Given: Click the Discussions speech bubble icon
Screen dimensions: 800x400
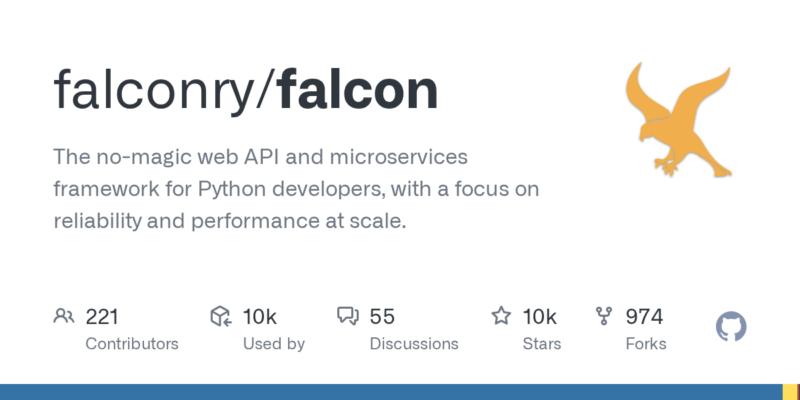Looking at the screenshot, I should coord(348,317).
